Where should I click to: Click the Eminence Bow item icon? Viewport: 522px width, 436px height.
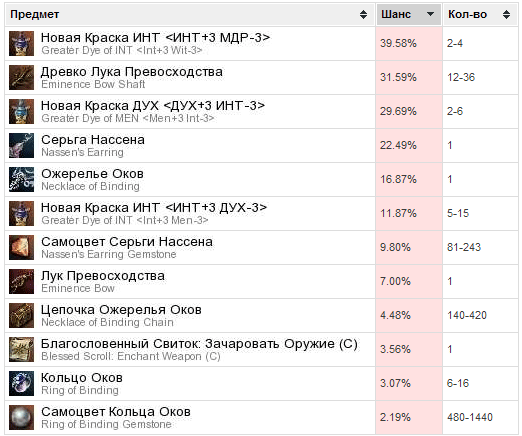[x=21, y=282]
